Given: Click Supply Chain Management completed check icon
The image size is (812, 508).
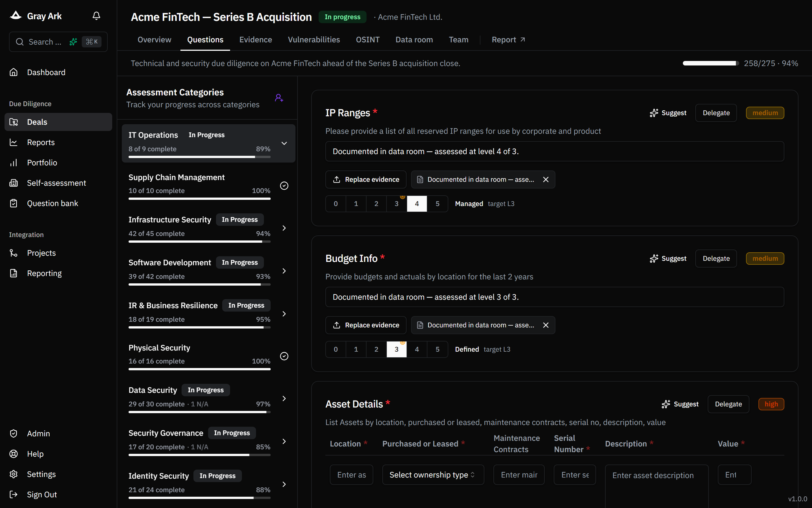Looking at the screenshot, I should tap(284, 186).
